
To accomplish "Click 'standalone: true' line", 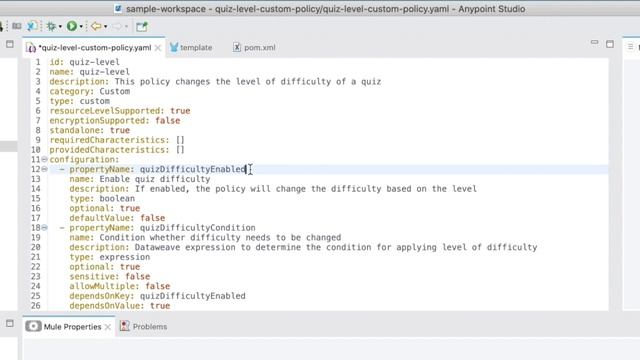I will pos(89,131).
